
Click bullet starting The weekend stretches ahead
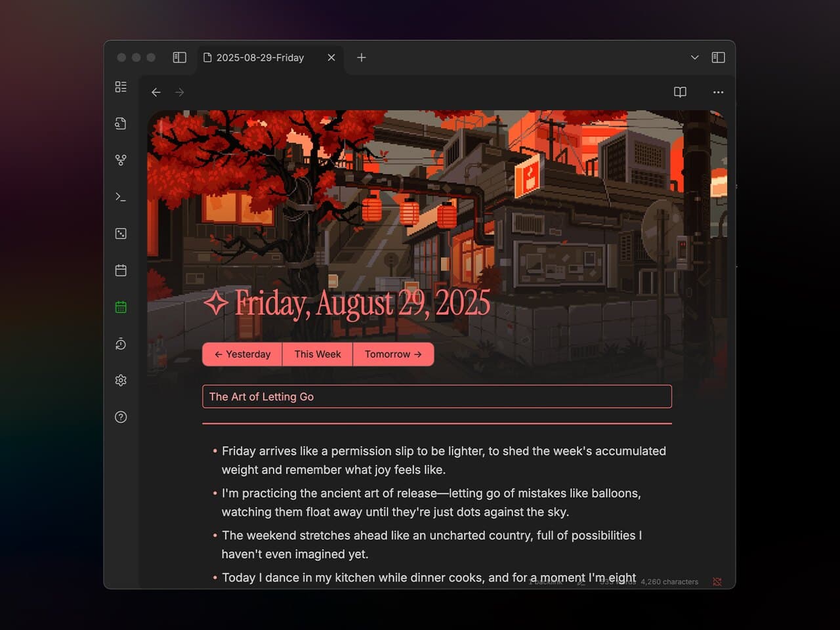[432, 545]
